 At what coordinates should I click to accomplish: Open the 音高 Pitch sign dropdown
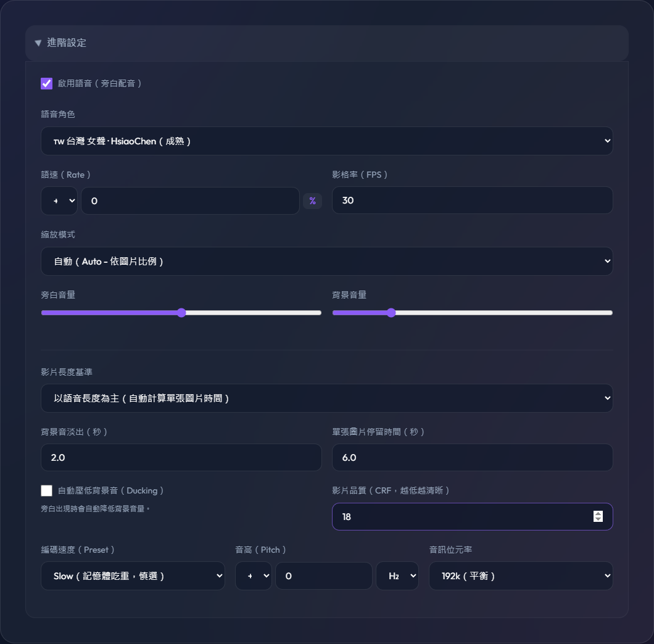tap(254, 576)
